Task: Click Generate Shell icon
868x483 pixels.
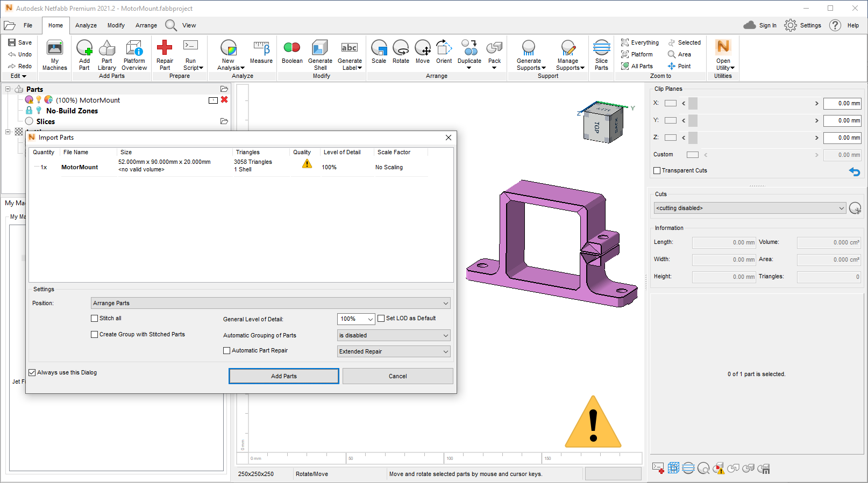Action: coord(320,48)
